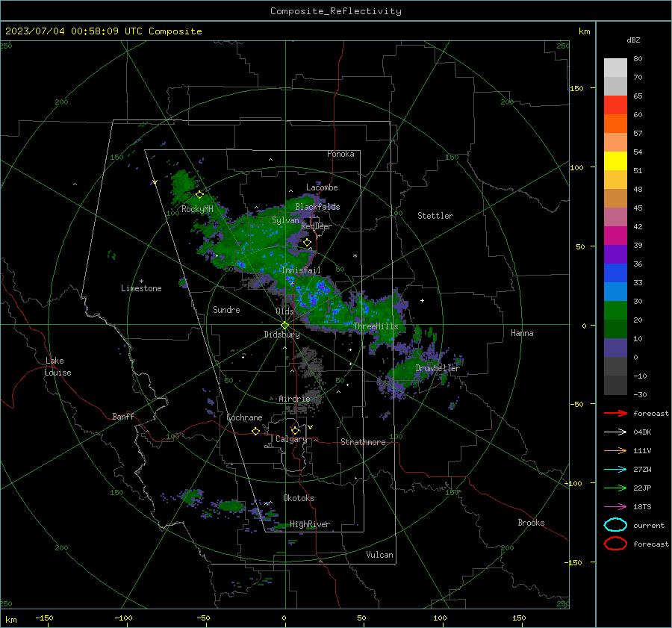Select the orange 111V arrow icon

tap(615, 450)
